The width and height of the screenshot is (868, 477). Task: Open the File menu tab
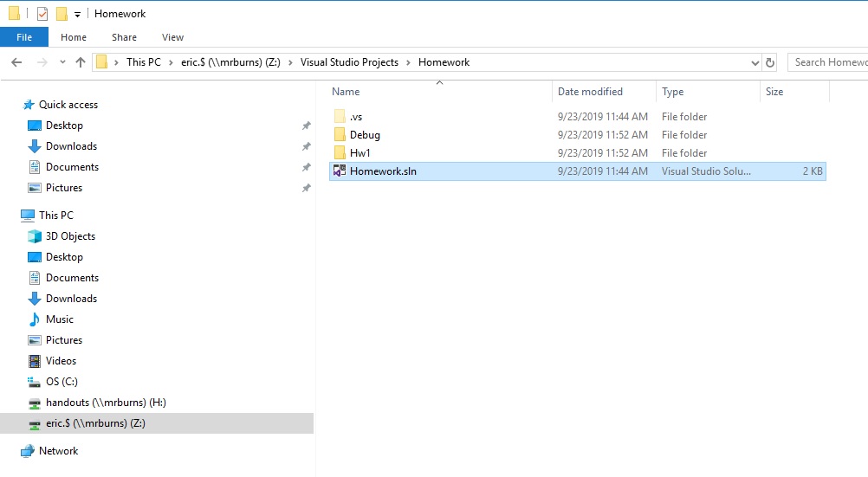pos(24,37)
